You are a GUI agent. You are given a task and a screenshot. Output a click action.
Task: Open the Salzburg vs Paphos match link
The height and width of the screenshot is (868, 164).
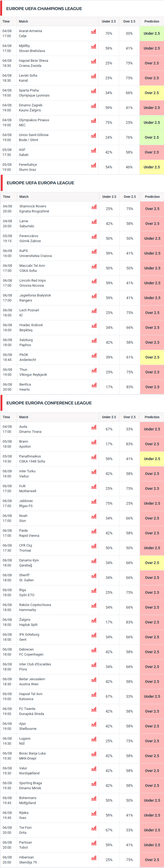coord(26,342)
